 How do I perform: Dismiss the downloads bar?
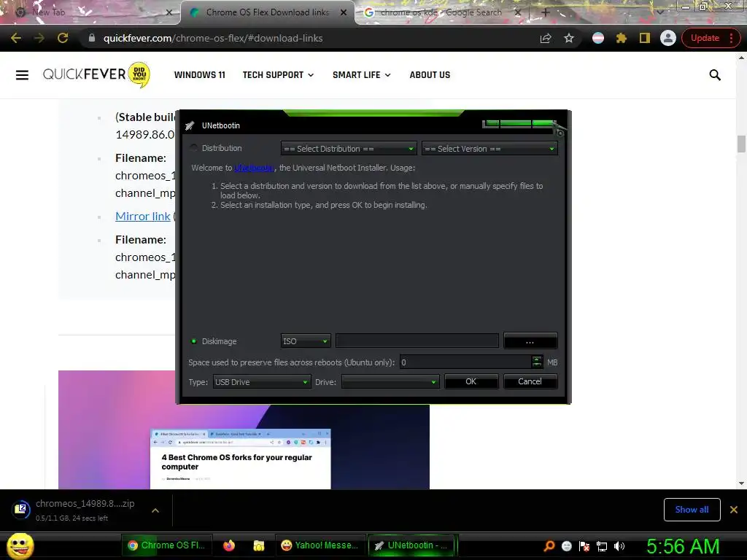(x=734, y=510)
